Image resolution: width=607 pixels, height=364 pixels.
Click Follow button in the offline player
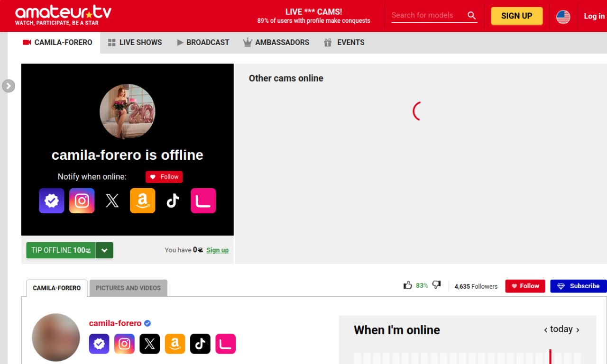164,177
